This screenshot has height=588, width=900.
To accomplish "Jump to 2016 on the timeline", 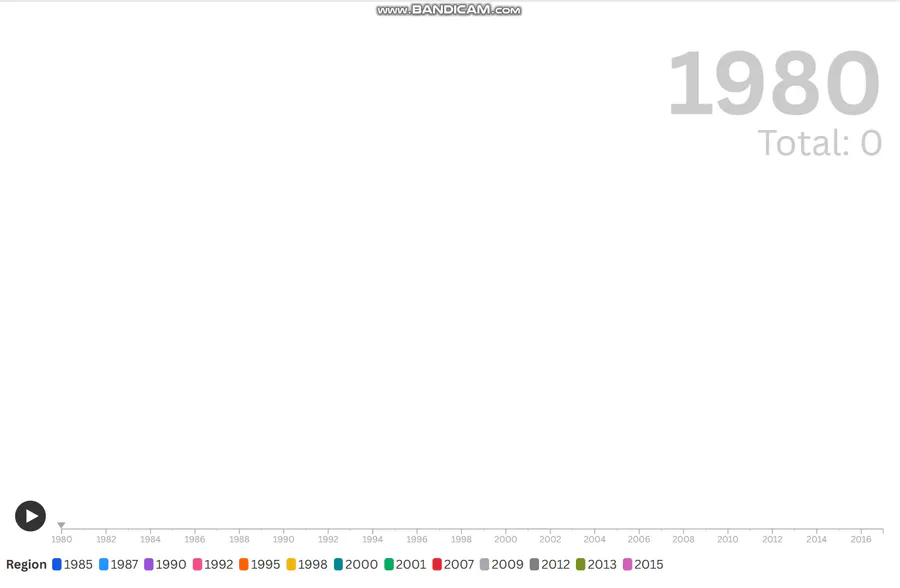I will click(x=861, y=539).
